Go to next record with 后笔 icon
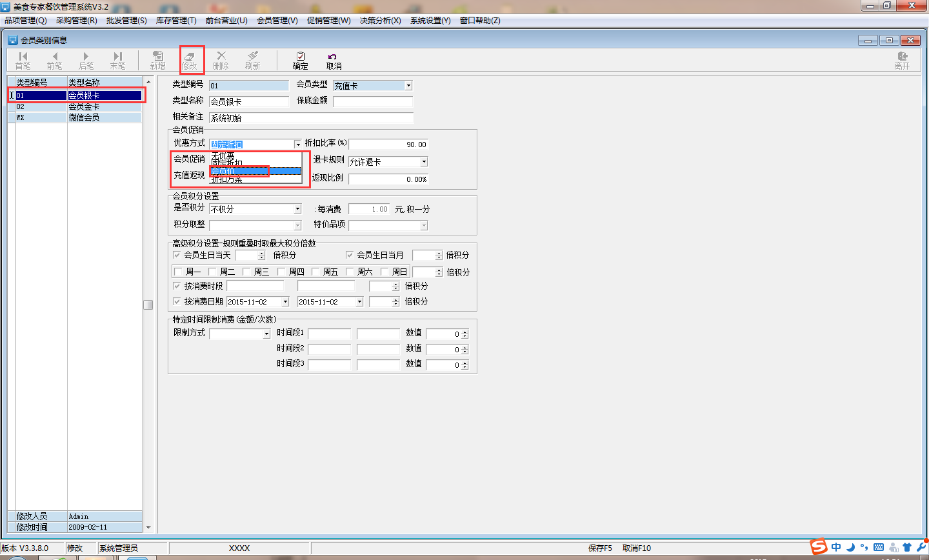The image size is (929, 560). tap(86, 60)
